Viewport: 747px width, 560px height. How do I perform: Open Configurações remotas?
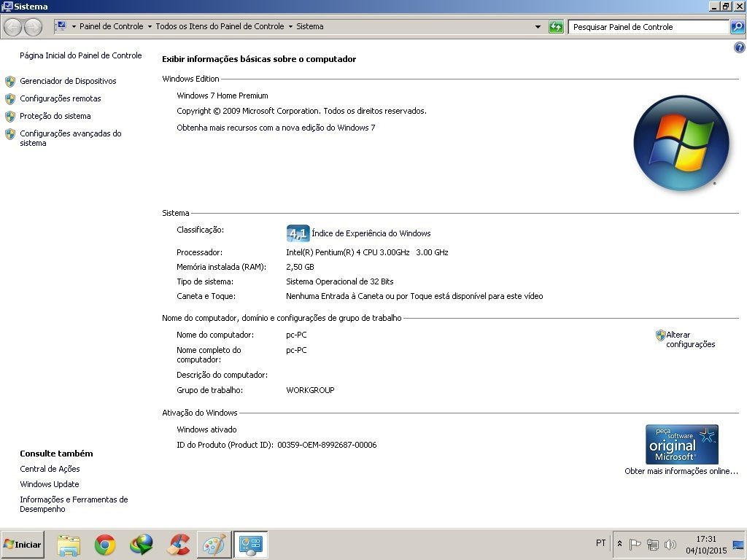61,99
